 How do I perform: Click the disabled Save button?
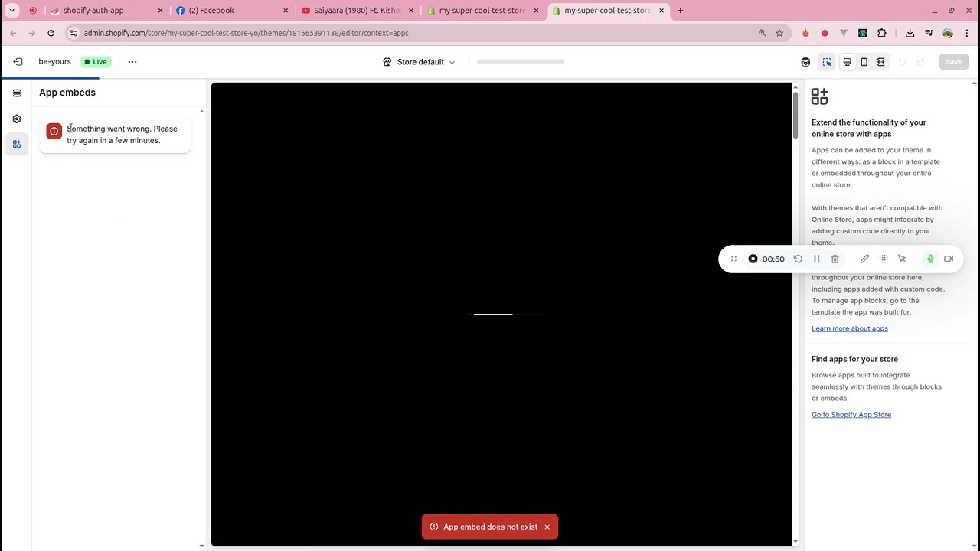[x=954, y=62]
